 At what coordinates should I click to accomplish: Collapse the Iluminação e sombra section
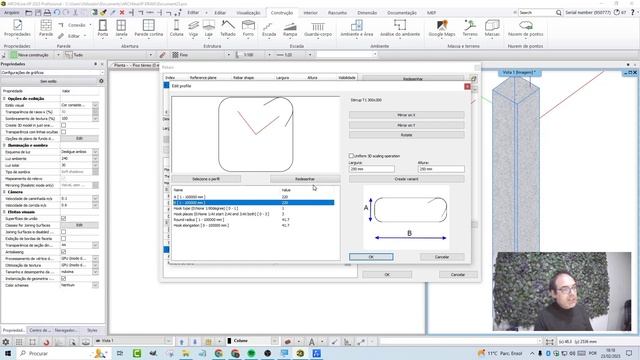pyautogui.click(x=4, y=145)
